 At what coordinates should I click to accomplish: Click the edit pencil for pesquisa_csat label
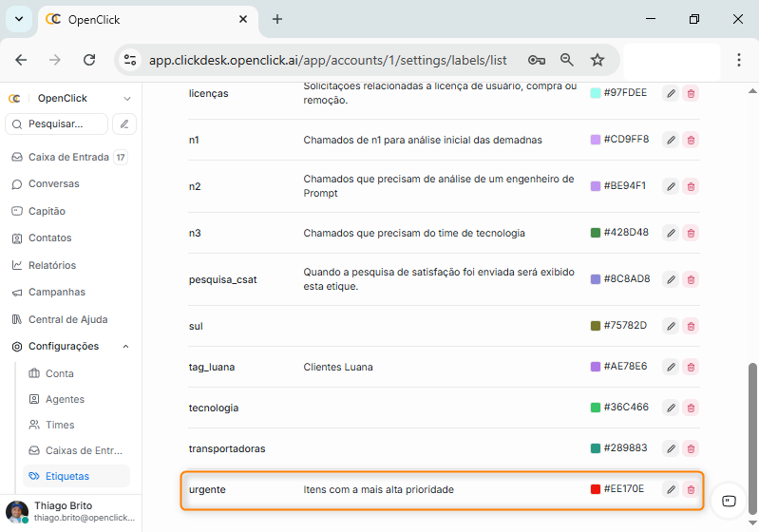[671, 279]
